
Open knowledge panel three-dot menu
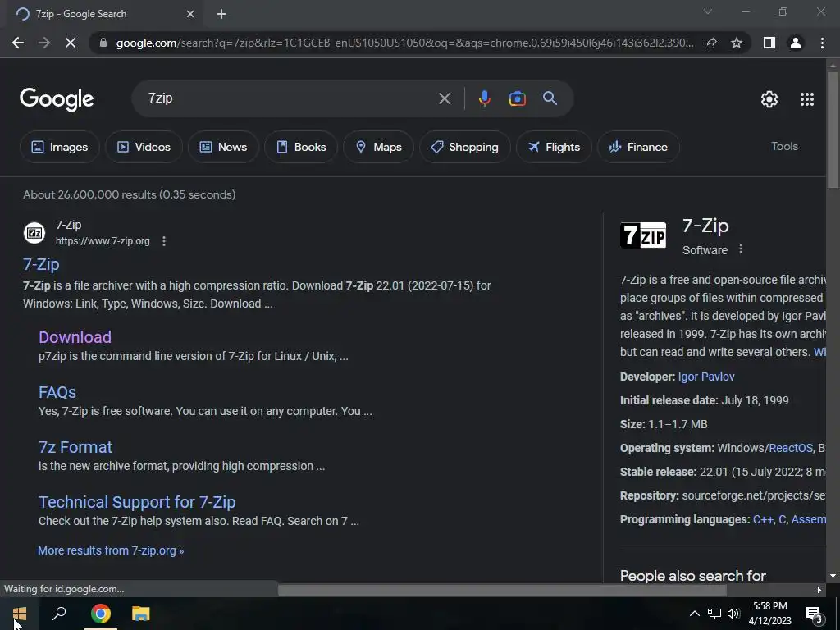(x=741, y=249)
